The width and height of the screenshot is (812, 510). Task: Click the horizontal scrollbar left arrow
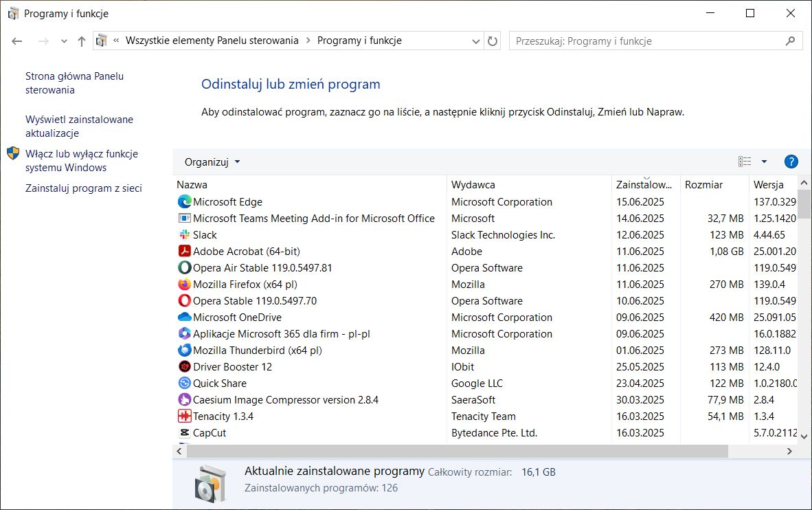pyautogui.click(x=179, y=452)
